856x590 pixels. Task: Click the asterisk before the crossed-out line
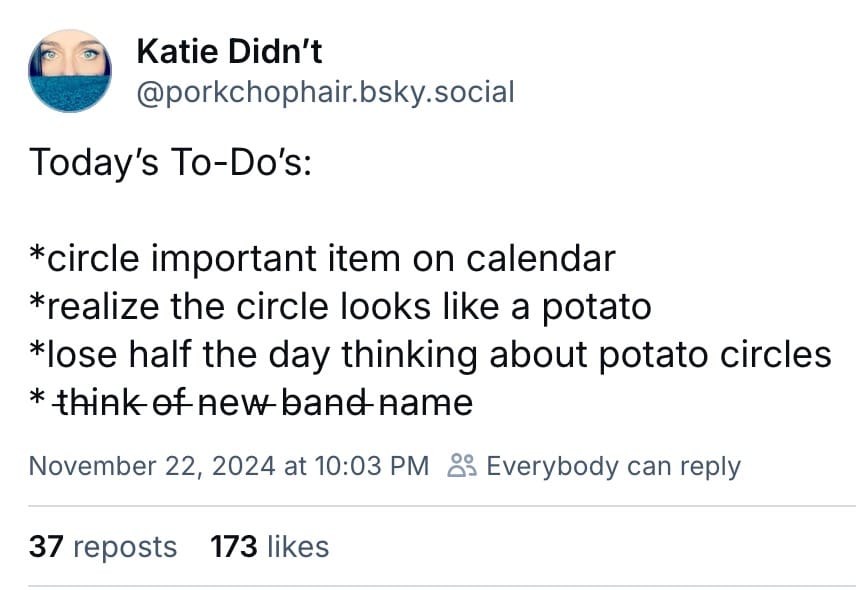coord(37,402)
